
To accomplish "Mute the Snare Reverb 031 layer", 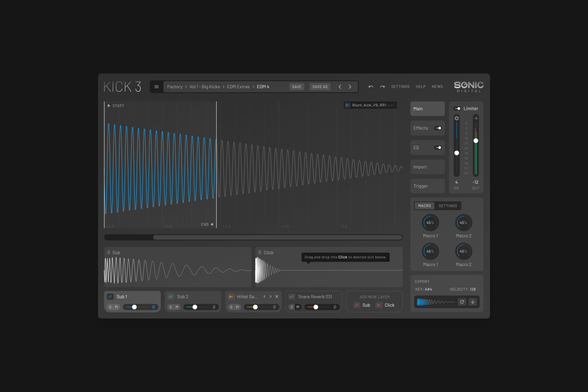I will tap(297, 307).
